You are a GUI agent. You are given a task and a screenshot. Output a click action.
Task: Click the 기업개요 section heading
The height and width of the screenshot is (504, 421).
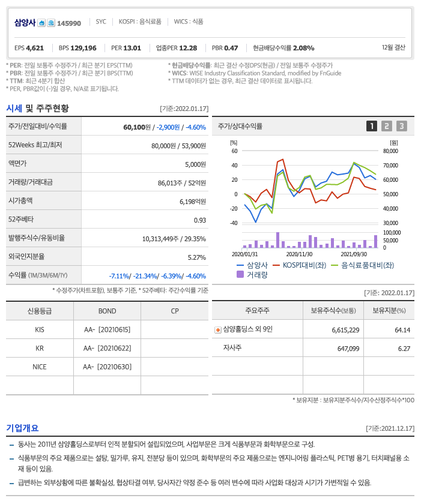(22, 428)
